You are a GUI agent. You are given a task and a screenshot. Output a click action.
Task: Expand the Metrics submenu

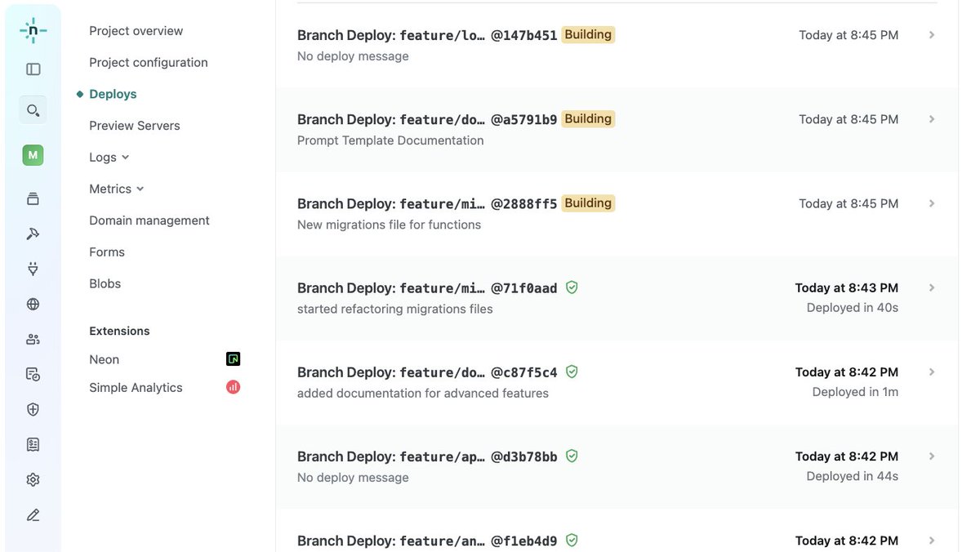tap(117, 189)
